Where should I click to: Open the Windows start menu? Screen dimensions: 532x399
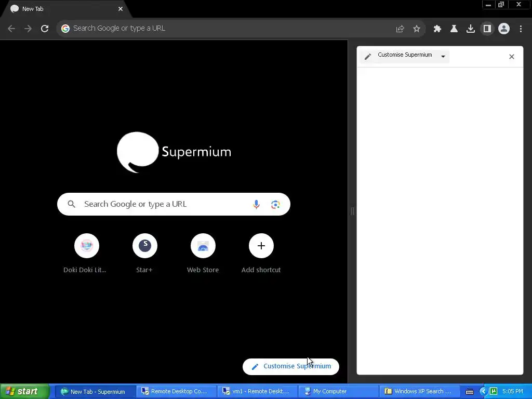point(25,392)
